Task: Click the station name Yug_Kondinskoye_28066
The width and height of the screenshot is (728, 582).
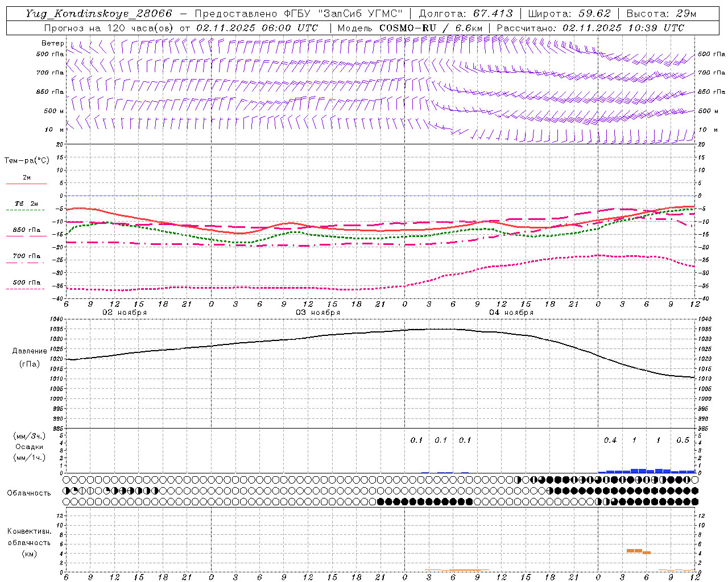Action: coord(99,14)
